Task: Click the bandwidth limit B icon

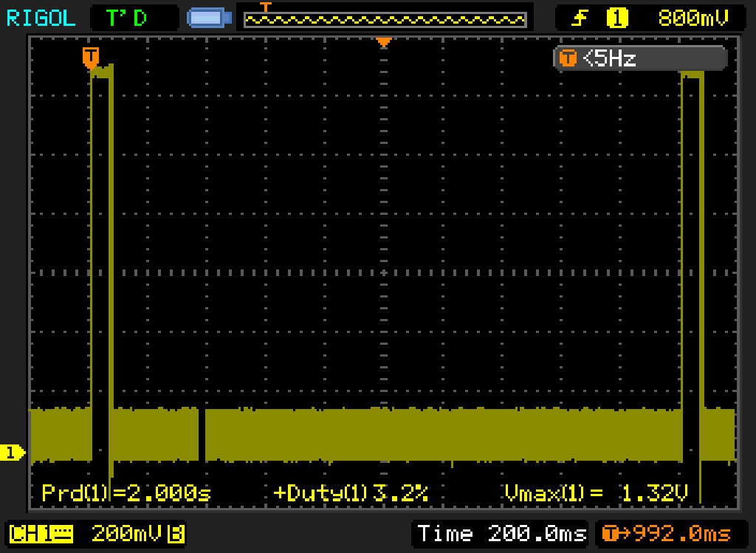Action: point(176,533)
